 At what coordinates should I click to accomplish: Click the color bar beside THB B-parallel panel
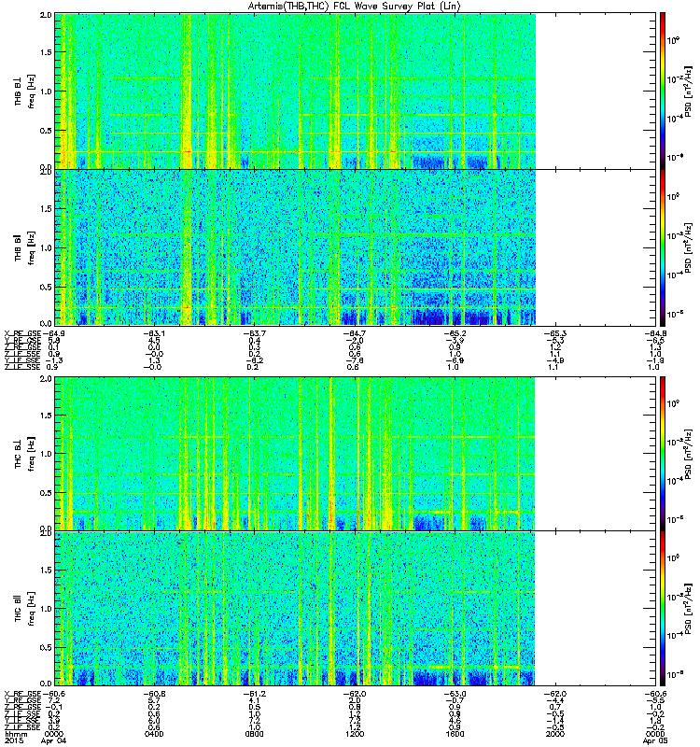[x=663, y=247]
